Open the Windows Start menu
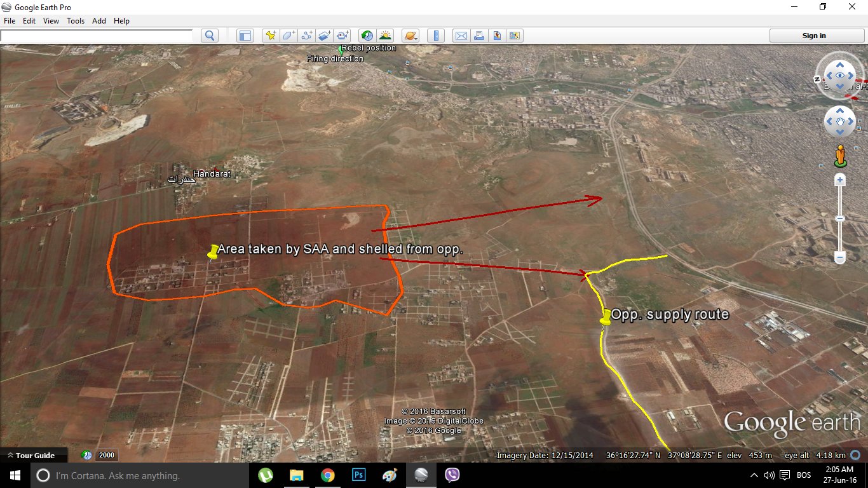This screenshot has height=488, width=868. tap(15, 475)
